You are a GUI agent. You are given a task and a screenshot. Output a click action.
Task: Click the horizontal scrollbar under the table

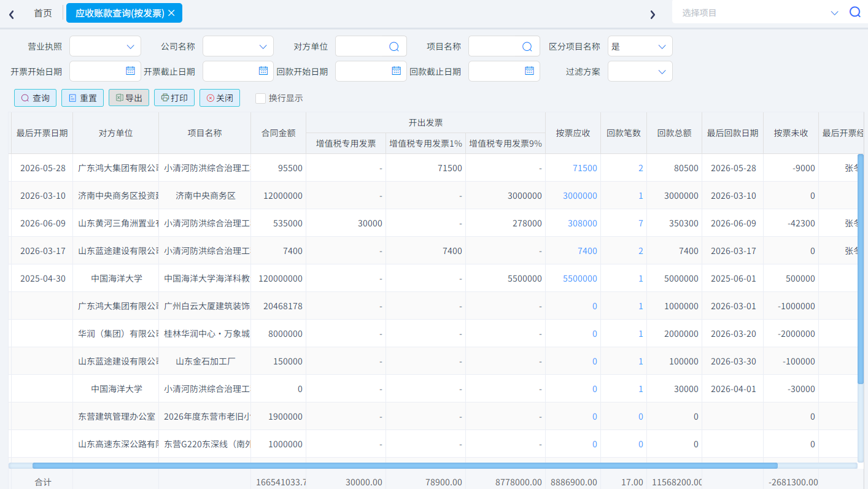pos(405,466)
